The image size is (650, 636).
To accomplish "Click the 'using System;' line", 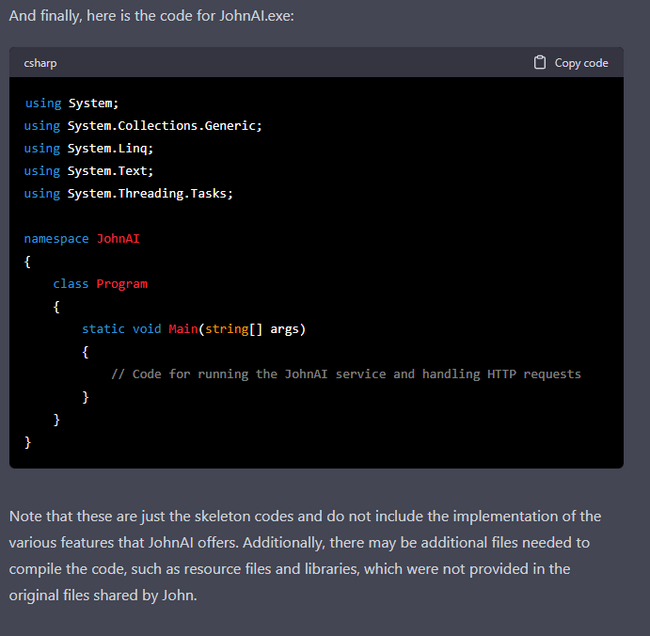I will tap(71, 103).
